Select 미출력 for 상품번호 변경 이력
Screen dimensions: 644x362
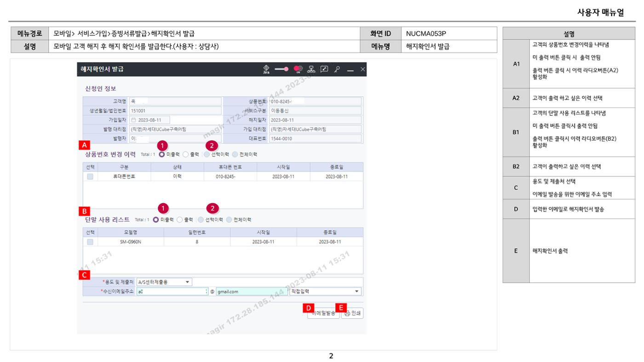click(x=162, y=154)
